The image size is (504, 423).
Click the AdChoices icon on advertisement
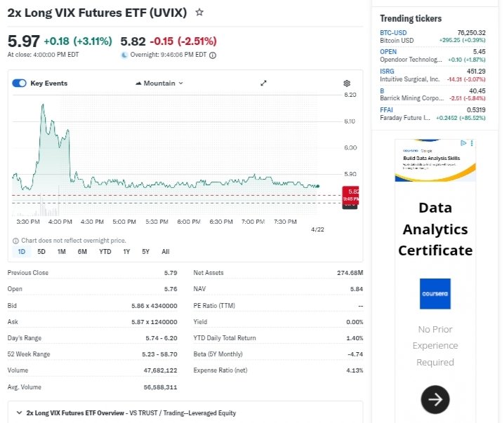(x=463, y=143)
